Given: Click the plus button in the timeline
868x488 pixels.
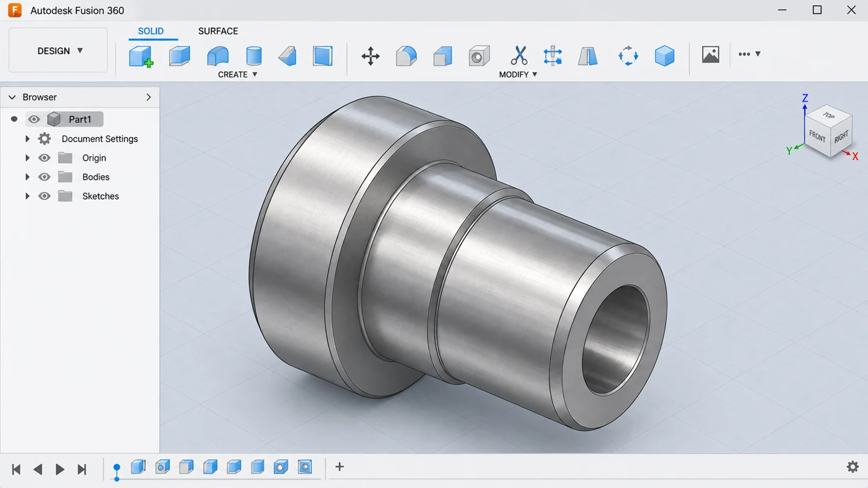Looking at the screenshot, I should pyautogui.click(x=339, y=466).
